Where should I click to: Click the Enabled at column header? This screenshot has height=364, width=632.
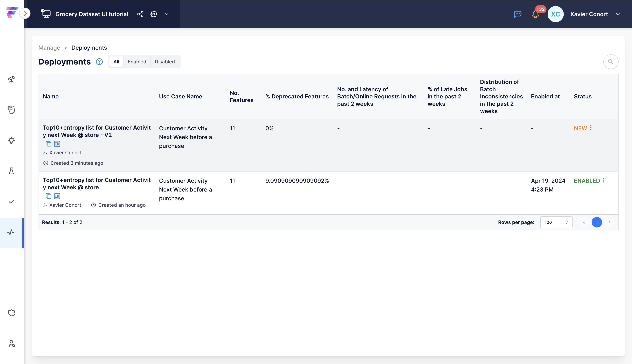pos(545,97)
